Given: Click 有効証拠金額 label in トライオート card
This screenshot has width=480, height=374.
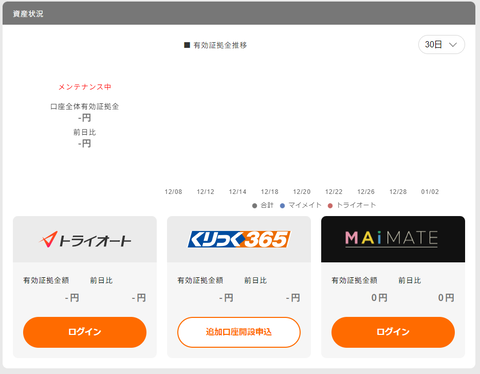Looking at the screenshot, I should pyautogui.click(x=46, y=280).
